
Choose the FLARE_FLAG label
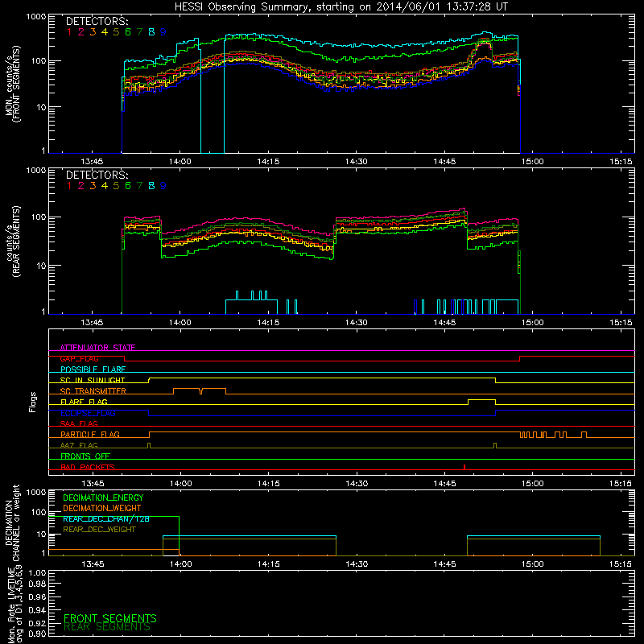(84, 402)
